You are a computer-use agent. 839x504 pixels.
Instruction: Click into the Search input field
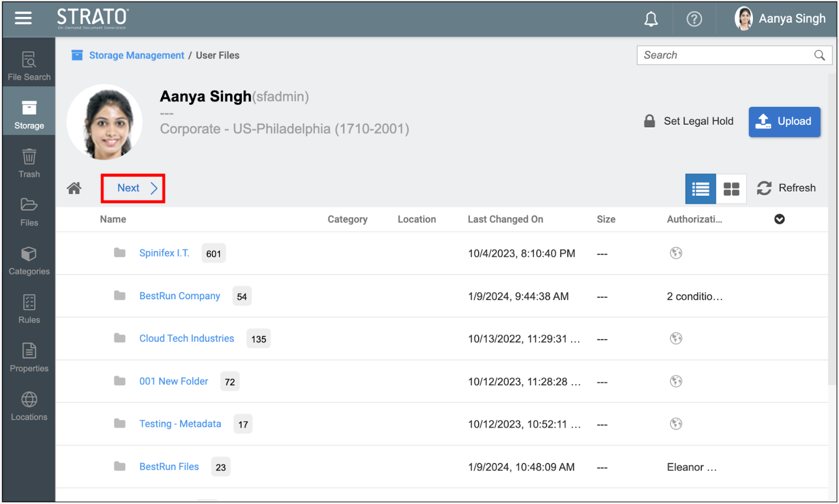[x=724, y=56]
